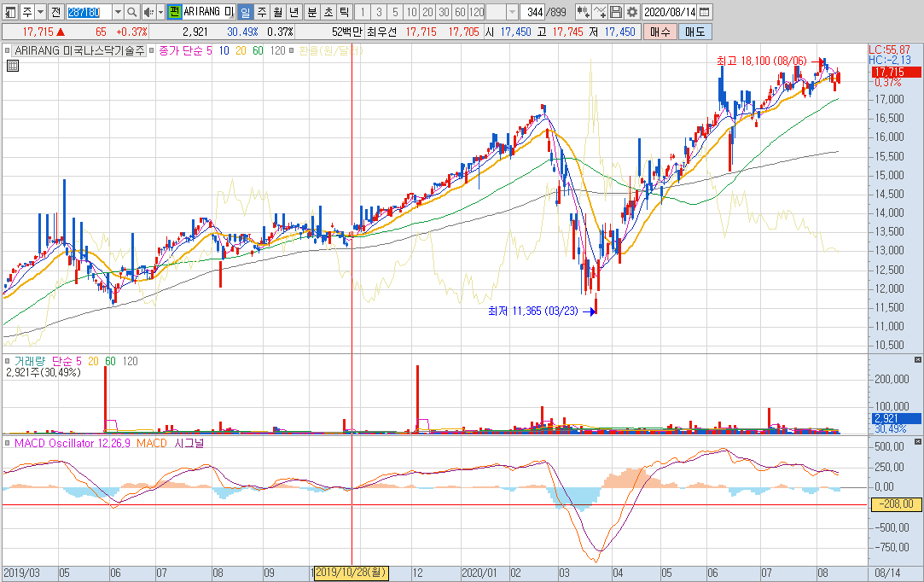Click the -208.00 MACD value tag
The image size is (924, 582).
coord(896,504)
